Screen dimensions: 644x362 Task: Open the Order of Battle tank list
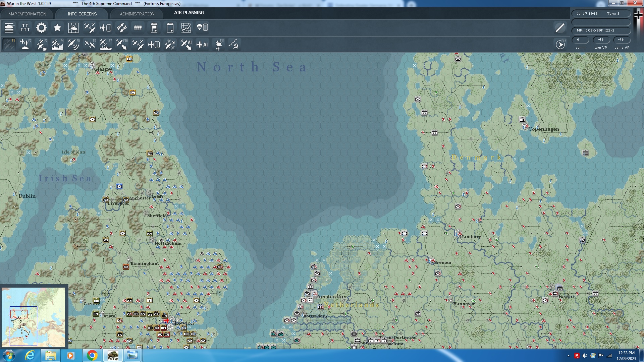(x=9, y=28)
